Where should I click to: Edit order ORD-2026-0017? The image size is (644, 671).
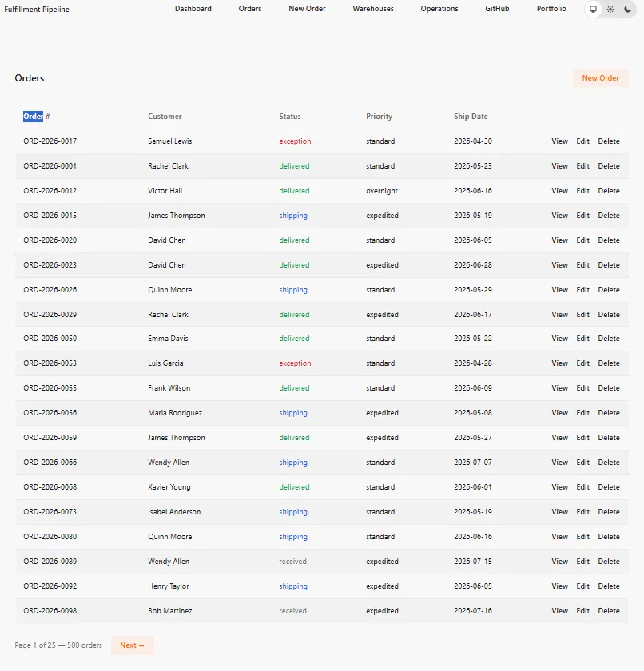(x=582, y=141)
